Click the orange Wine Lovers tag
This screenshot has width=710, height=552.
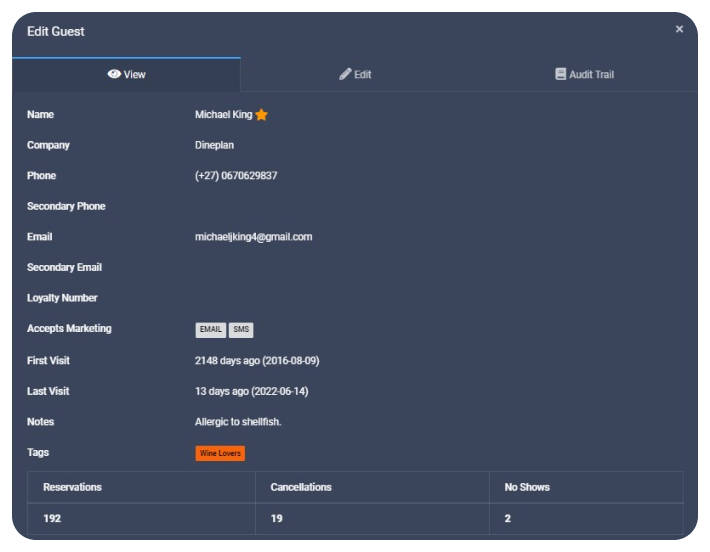(220, 453)
